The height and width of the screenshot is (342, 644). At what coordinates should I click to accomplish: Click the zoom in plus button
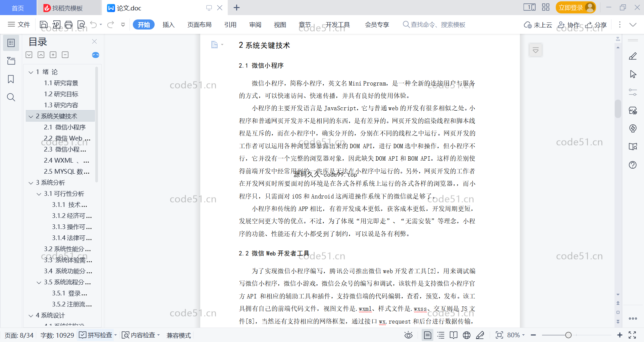620,335
